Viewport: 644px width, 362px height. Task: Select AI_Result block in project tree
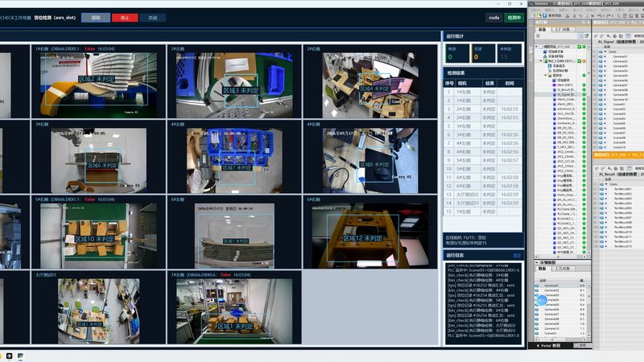(x=566, y=89)
